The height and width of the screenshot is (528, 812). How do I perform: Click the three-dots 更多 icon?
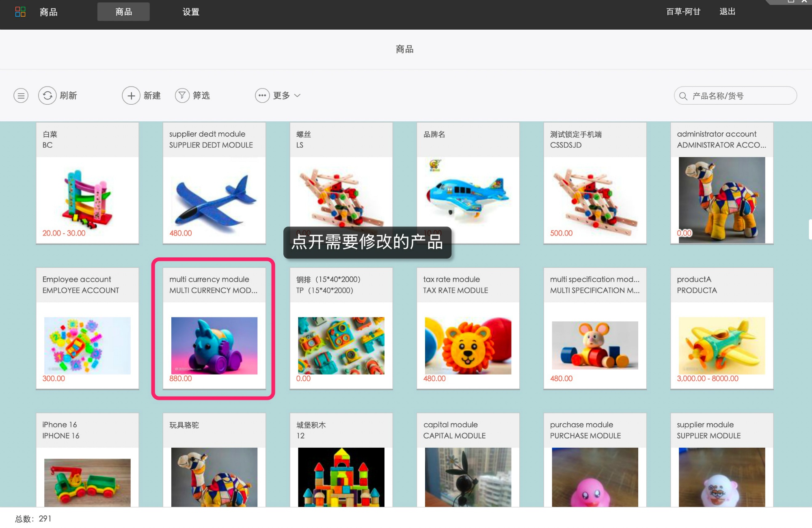pyautogui.click(x=262, y=95)
